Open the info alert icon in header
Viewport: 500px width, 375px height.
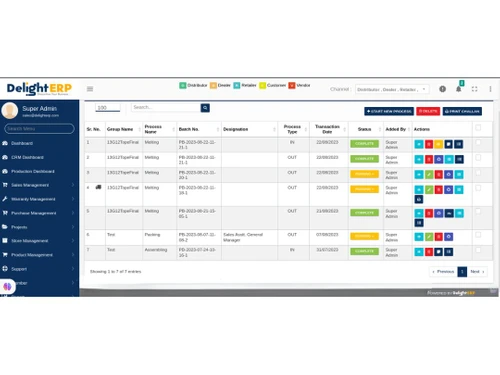(442, 89)
